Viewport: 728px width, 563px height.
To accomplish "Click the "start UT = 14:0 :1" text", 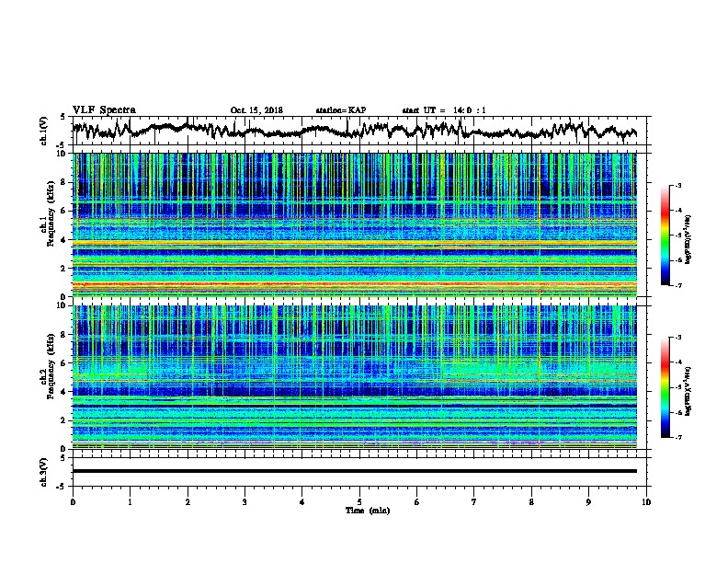I will pos(444,110).
